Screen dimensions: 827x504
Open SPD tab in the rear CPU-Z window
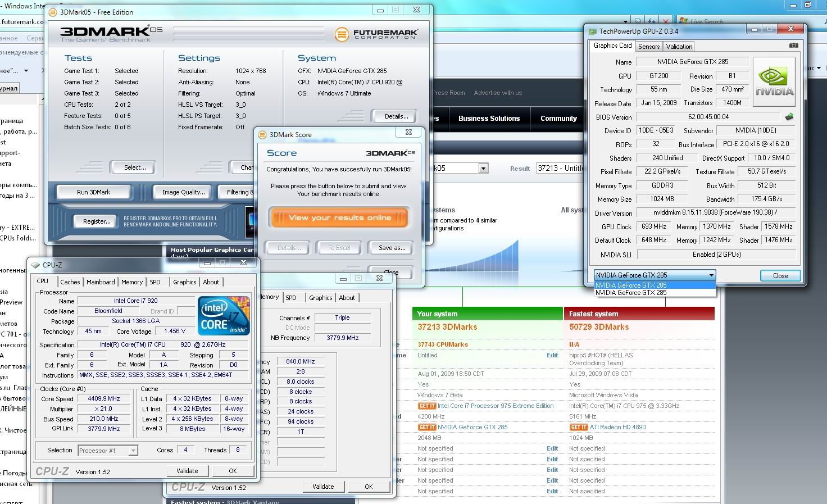click(291, 298)
